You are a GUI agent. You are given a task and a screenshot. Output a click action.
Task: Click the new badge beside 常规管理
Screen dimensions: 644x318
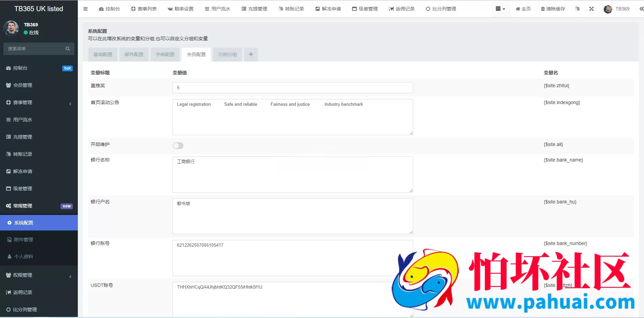[67, 206]
